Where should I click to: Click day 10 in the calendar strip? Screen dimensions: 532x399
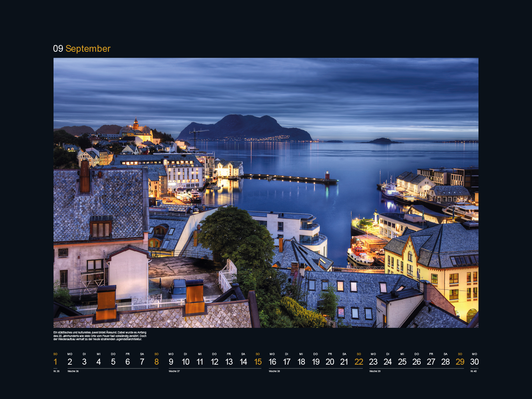point(185,362)
